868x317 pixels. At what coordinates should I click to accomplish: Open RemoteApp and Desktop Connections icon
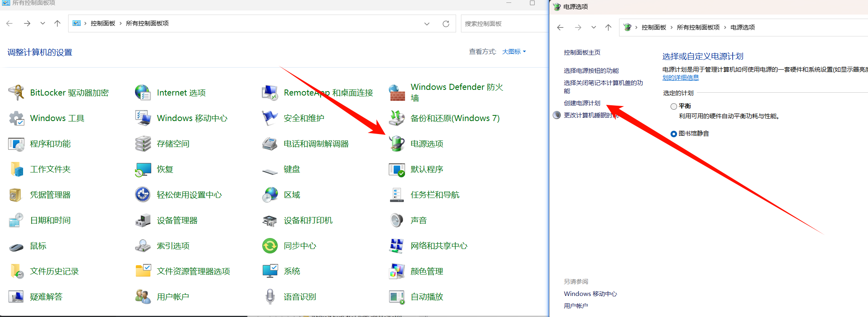coord(270,93)
